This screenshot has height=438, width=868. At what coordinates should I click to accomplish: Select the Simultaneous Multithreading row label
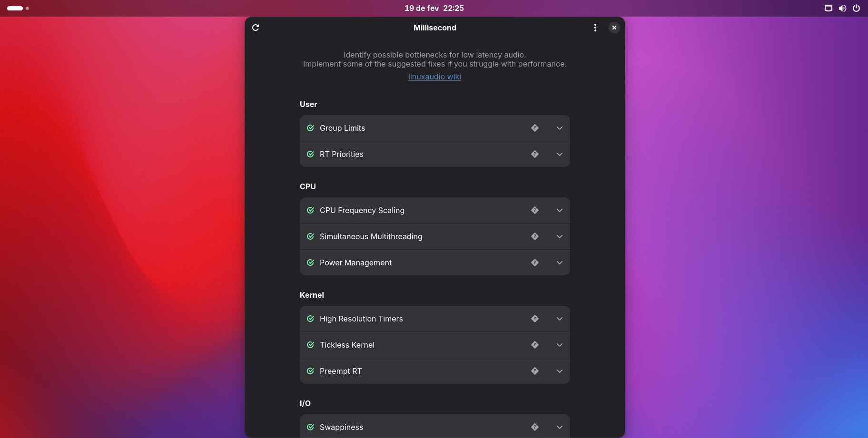(x=371, y=236)
